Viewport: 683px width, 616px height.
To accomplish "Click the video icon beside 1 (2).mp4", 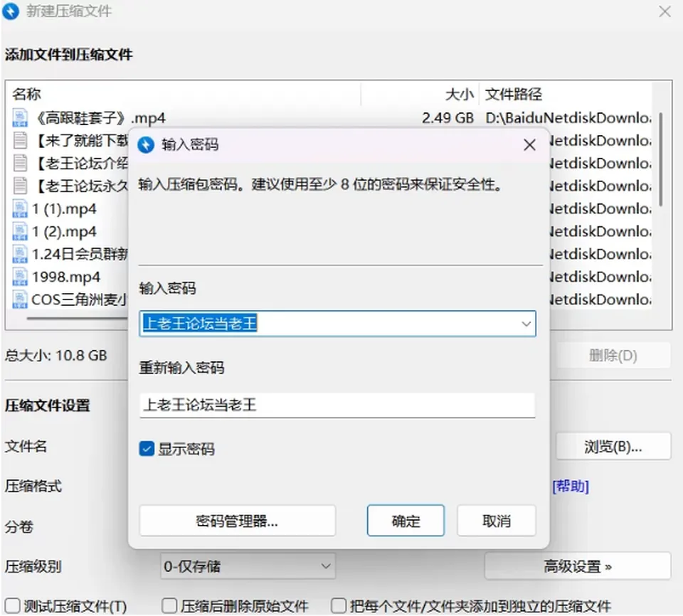I will [20, 231].
